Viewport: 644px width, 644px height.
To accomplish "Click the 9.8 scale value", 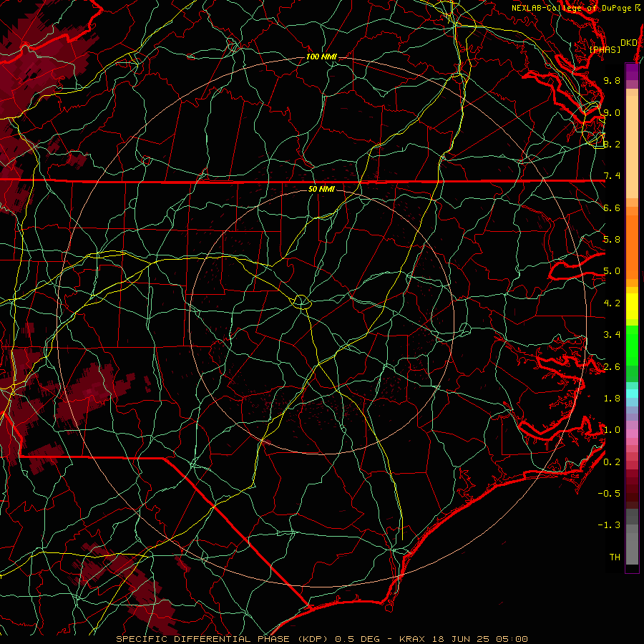I will click(x=612, y=80).
